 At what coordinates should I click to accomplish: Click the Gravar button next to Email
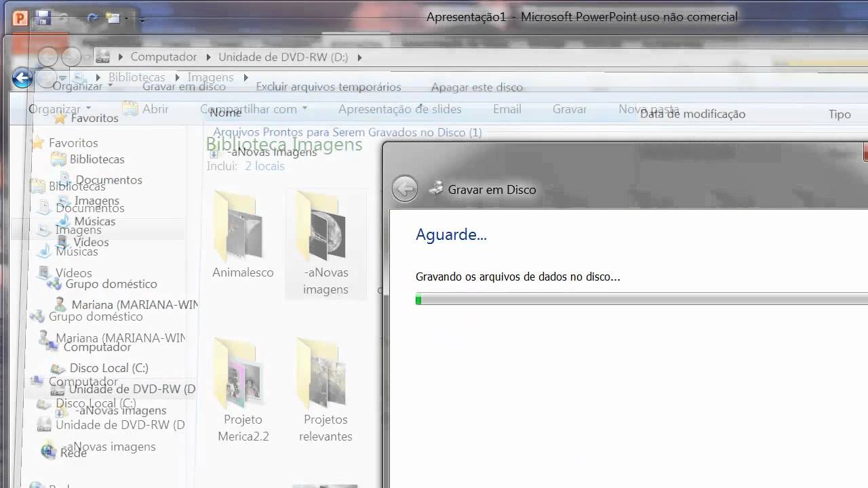570,108
